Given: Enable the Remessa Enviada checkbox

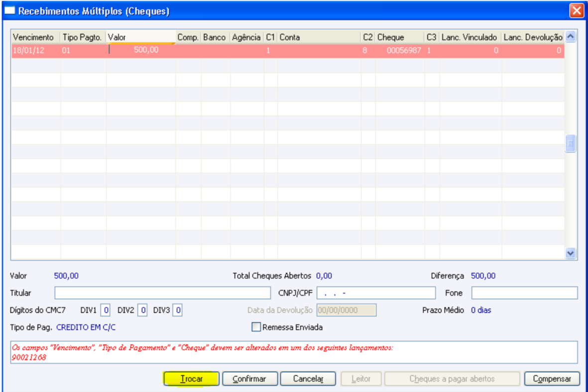Looking at the screenshot, I should pyautogui.click(x=256, y=327).
